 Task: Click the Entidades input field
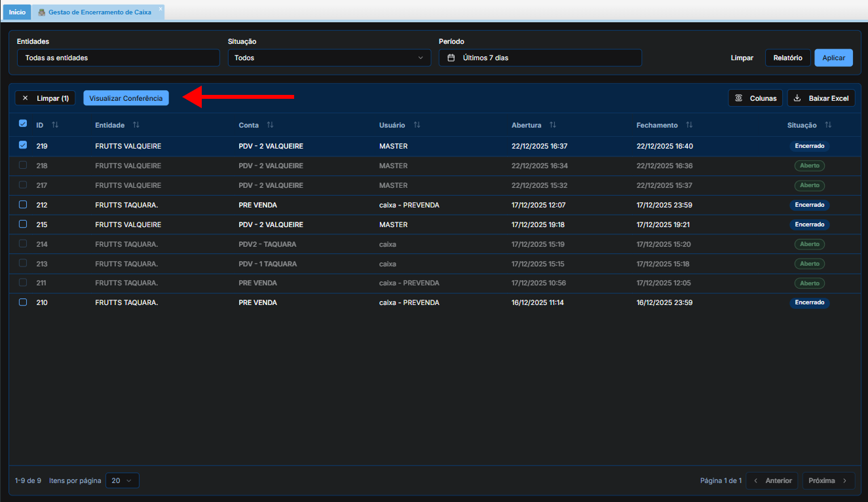[118, 58]
